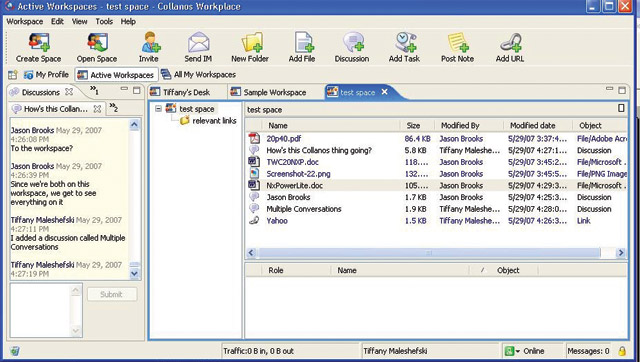Maximize the workspace editor area
The height and width of the screenshot is (362, 640).
[622, 90]
